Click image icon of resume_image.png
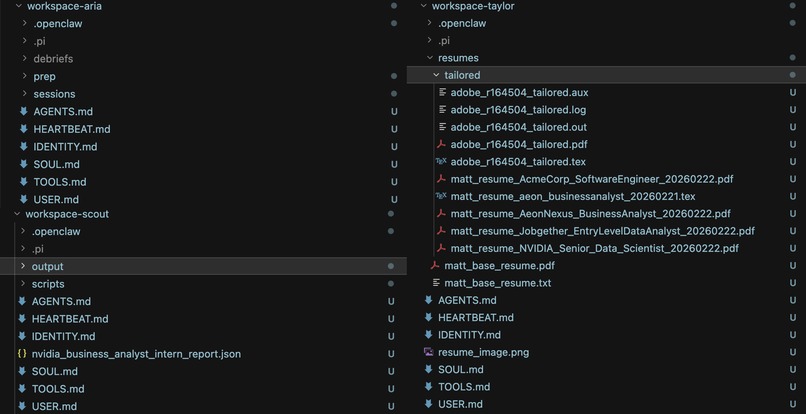The image size is (806, 414). pos(428,352)
